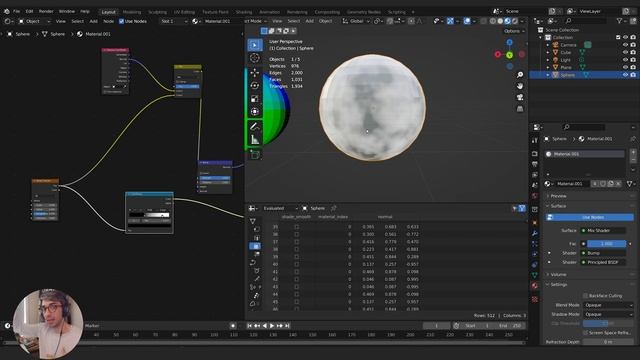Hide the Plane in outliner

[625, 67]
